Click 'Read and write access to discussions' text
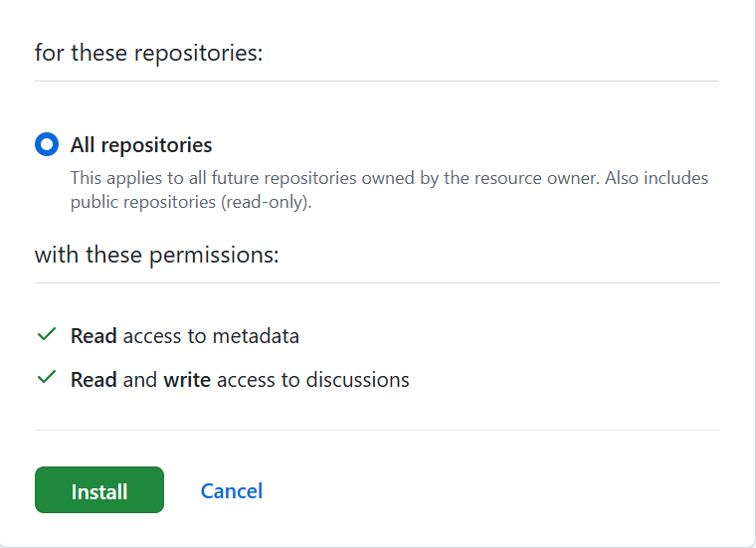This screenshot has width=756, height=548. [x=240, y=380]
